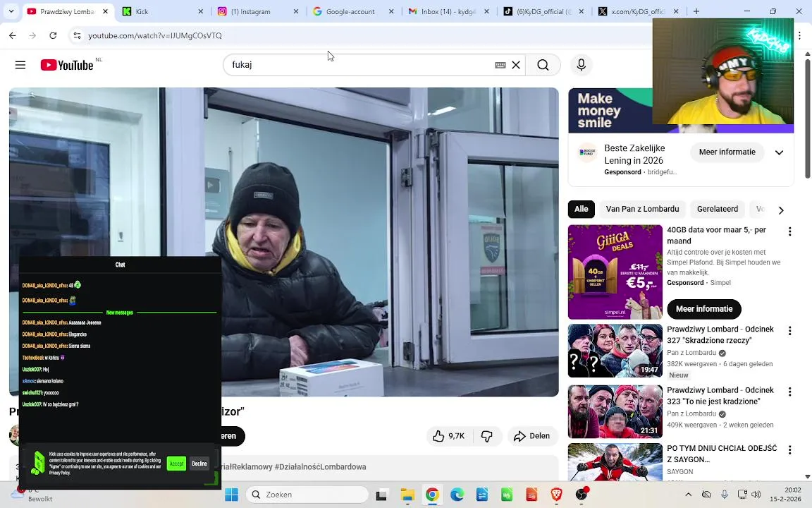Go back in the browser
This screenshot has width=812, height=508.
[13, 35]
